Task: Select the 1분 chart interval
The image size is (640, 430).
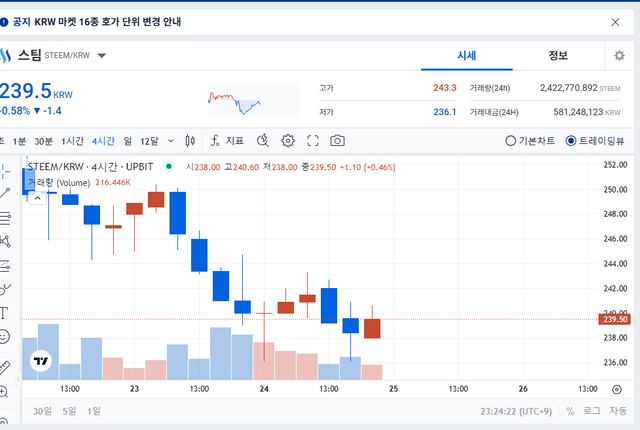Action: coord(19,141)
